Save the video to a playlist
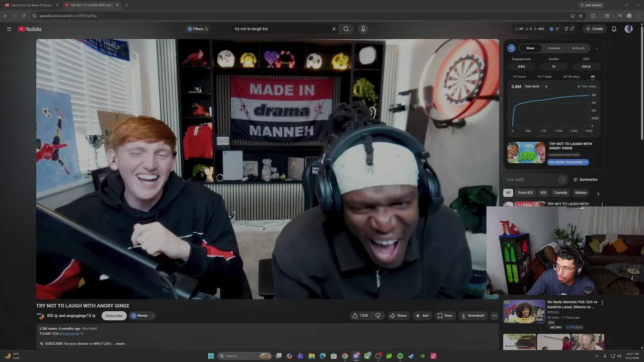Screen dimensions: 644x362 point(445,316)
